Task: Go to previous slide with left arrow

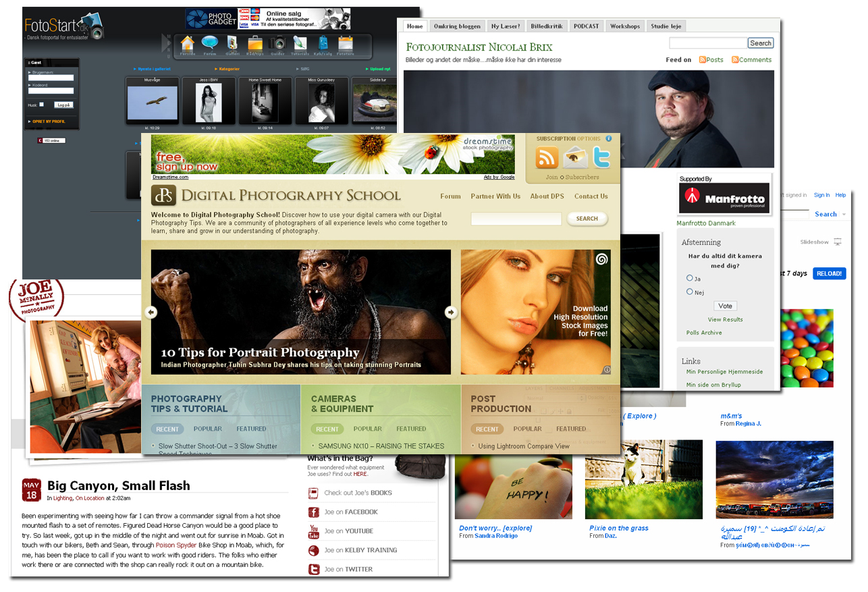Action: [151, 312]
